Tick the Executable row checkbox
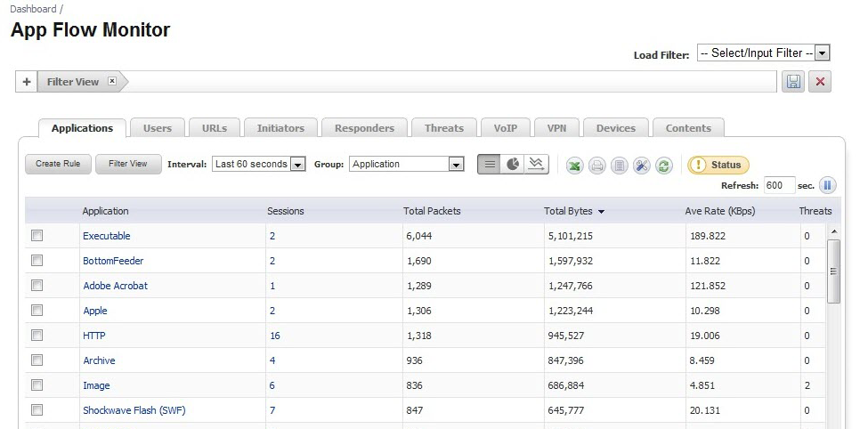868x429 pixels. click(37, 236)
